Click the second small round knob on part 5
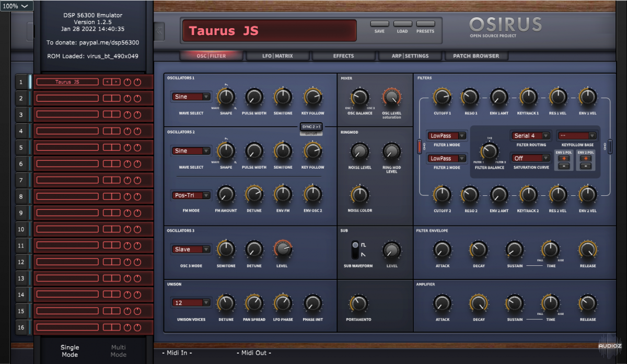The width and height of the screenshot is (627, 364). click(137, 148)
